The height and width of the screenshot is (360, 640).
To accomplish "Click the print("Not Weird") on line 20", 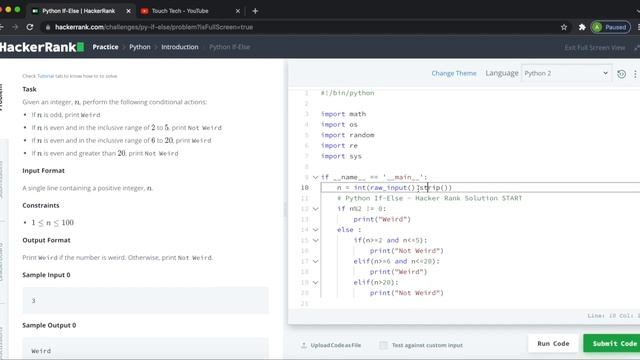I will pyautogui.click(x=407, y=293).
